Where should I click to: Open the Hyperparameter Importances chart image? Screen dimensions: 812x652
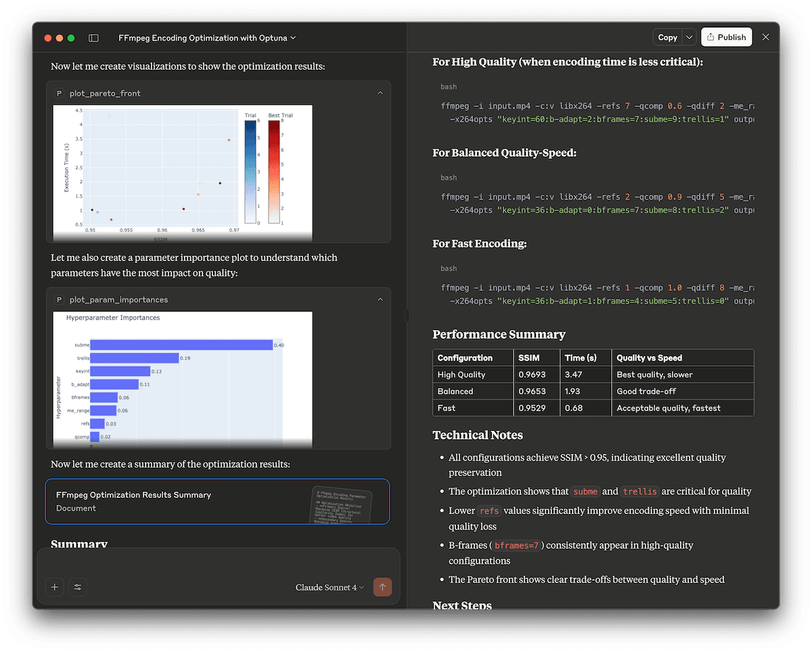coord(183,379)
